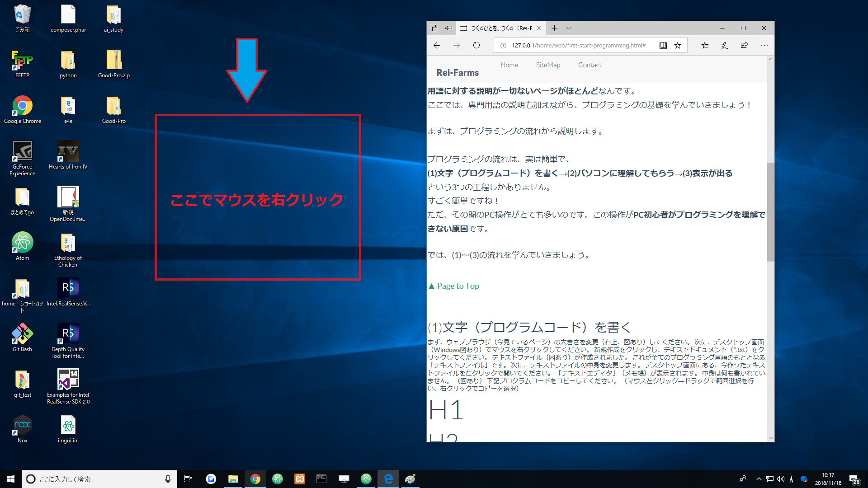The height and width of the screenshot is (488, 868).
Task: Click the Add notes pen icon
Action: coord(725,45)
